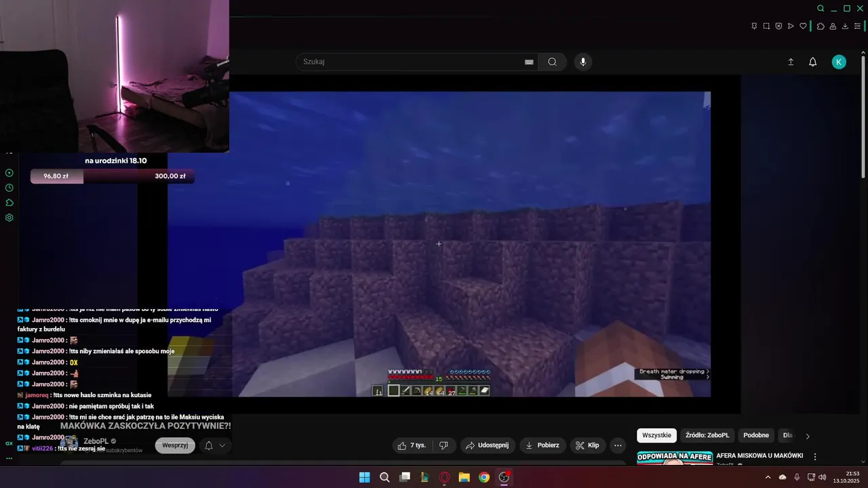The width and height of the screenshot is (868, 488).
Task: Open more actions three-dot menu below video
Action: coord(617,445)
